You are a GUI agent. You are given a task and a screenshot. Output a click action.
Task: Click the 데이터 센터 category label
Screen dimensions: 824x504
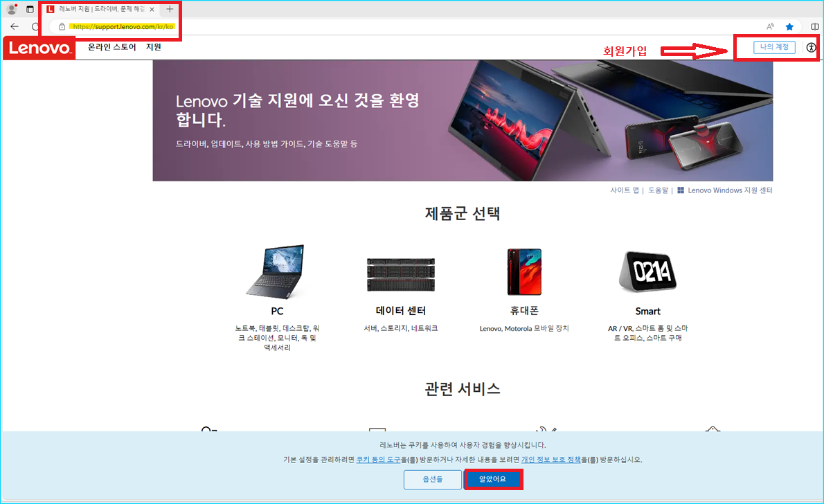(401, 311)
